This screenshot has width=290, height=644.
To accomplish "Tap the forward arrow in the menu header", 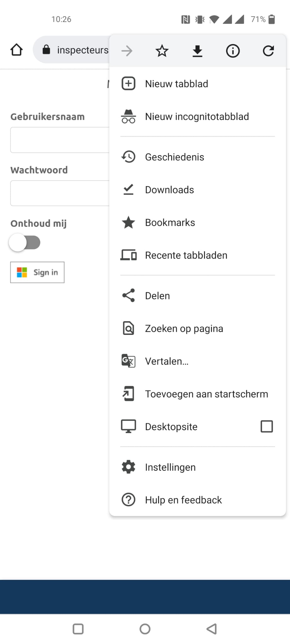I will [x=127, y=51].
